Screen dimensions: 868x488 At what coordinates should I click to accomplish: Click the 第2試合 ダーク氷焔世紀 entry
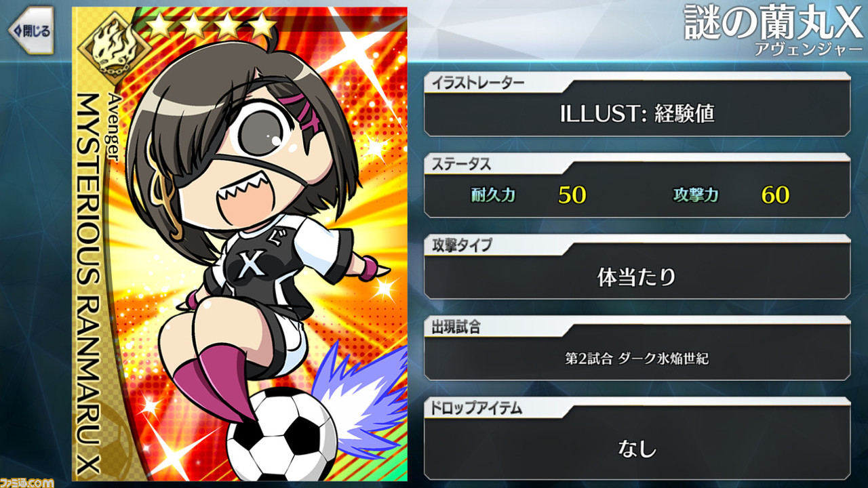click(637, 359)
